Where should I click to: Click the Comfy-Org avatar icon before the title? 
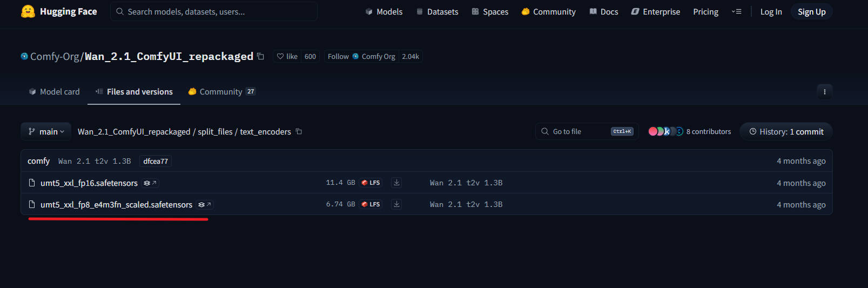[x=24, y=56]
